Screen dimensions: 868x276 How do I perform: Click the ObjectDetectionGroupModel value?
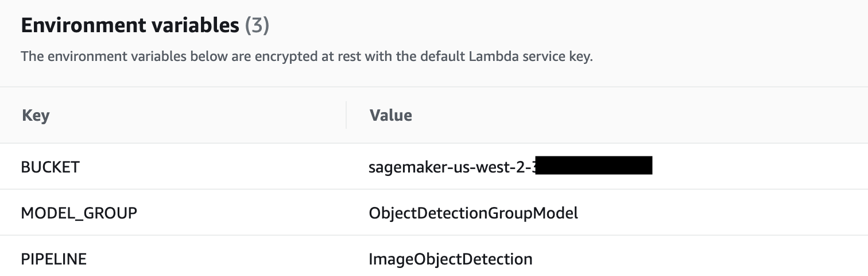coord(473,213)
